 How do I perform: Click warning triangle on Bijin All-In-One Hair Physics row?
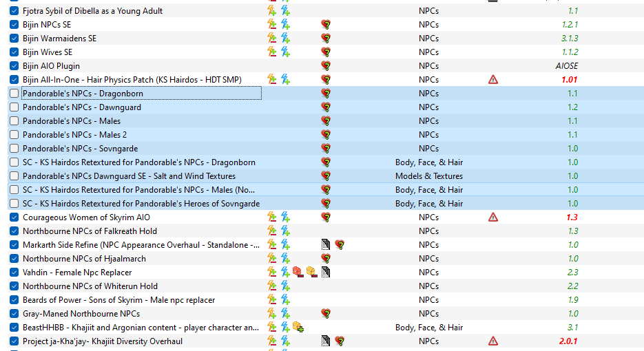493,80
